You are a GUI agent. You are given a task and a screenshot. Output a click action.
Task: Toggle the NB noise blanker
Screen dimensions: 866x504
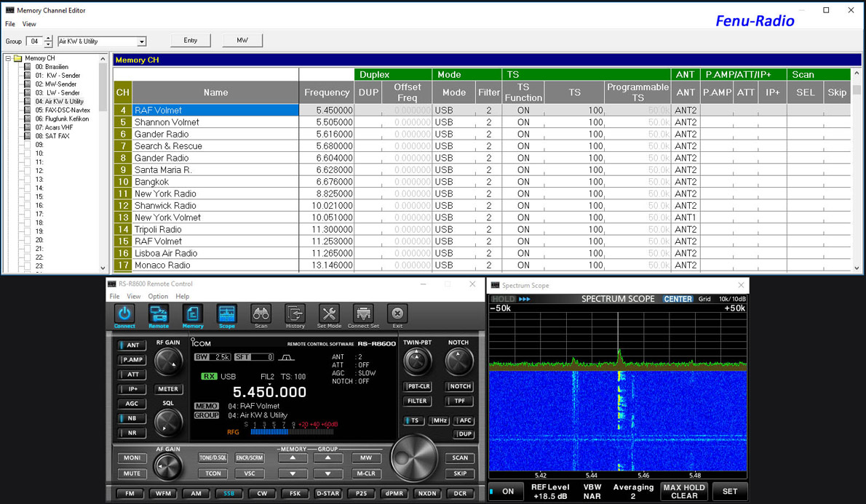131,418
